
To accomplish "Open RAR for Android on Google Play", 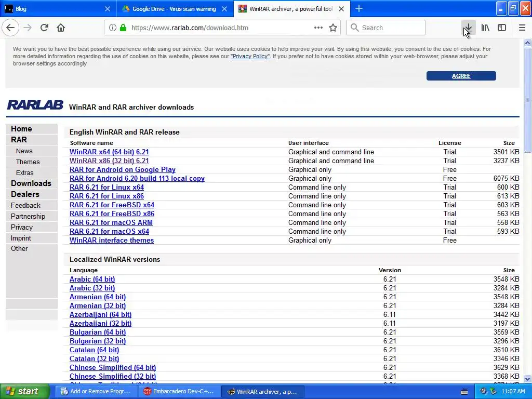I will click(x=123, y=170).
